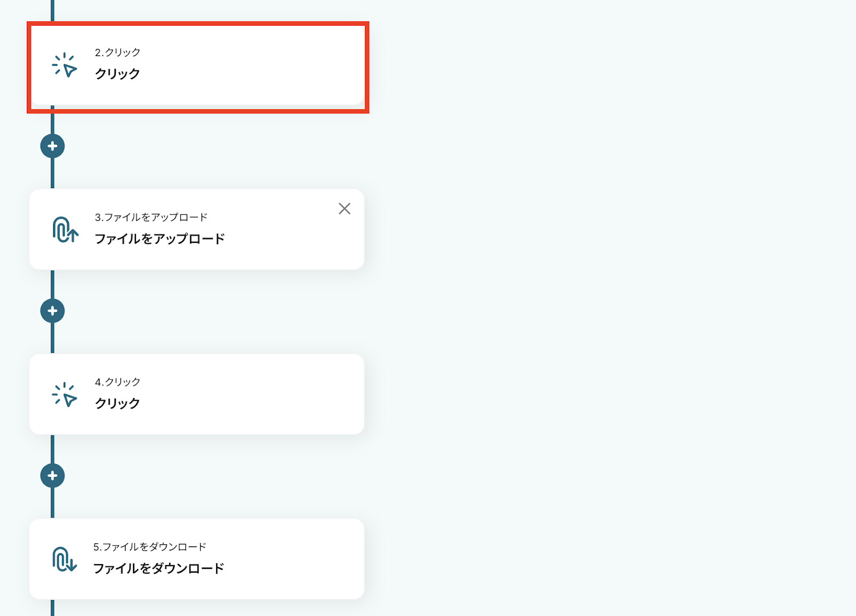Screen dimensions: 856x616
Task: Insert a step using plus above step 5
Action: click(52, 475)
